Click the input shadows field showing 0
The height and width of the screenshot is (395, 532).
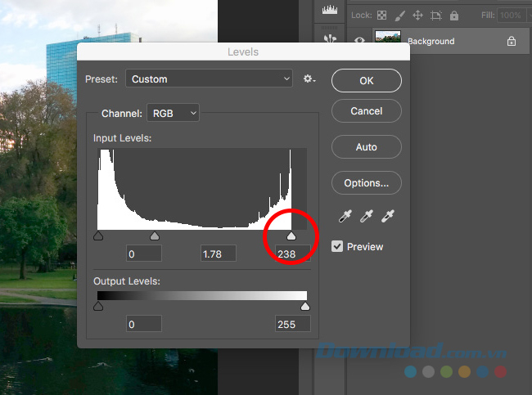point(144,254)
